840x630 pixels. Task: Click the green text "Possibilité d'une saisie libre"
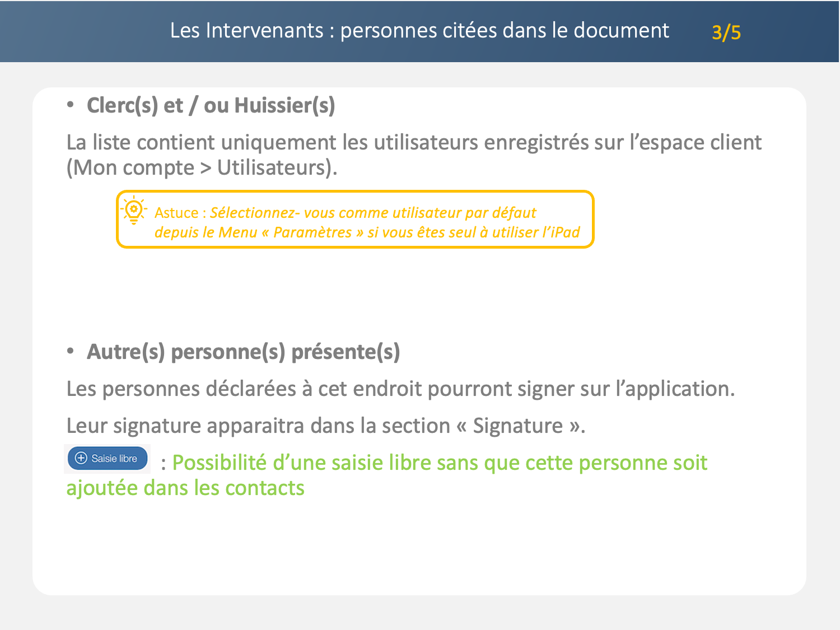click(x=439, y=463)
